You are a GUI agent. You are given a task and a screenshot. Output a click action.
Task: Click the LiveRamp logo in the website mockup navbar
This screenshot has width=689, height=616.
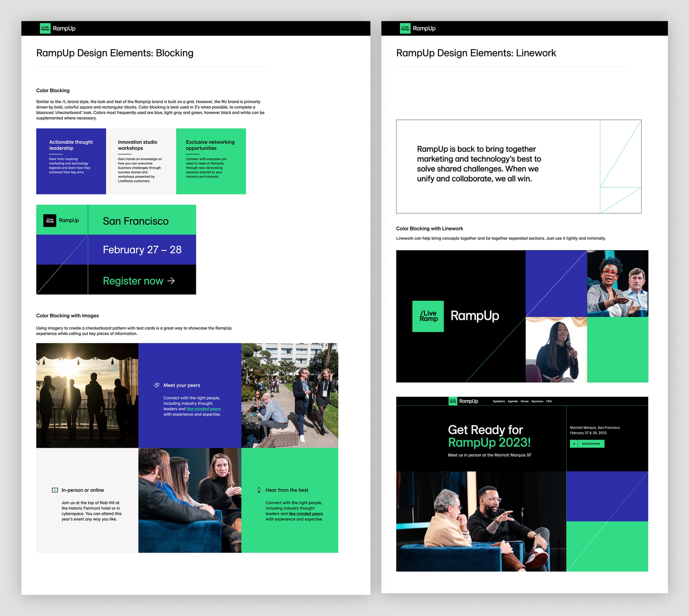(x=453, y=401)
